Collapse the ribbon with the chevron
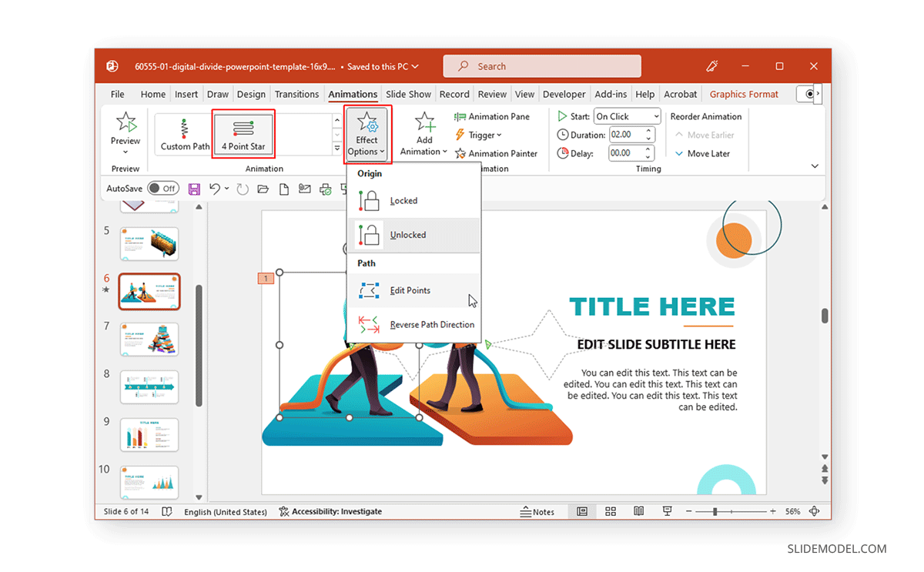The width and height of the screenshot is (924, 572). pos(815,166)
